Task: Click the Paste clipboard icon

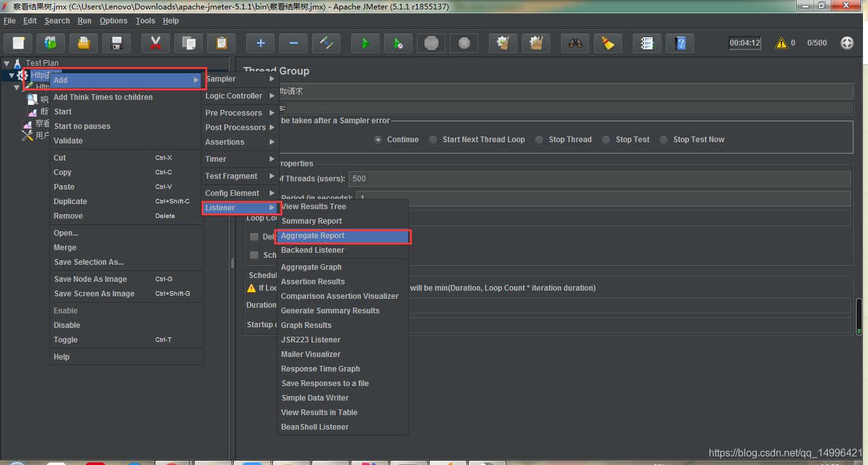Action: coord(221,43)
